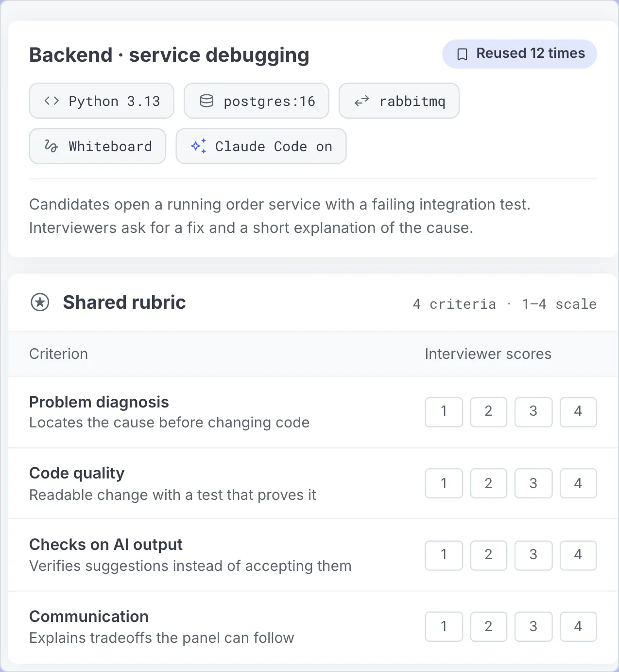Click the database icon beside postgres:16
The height and width of the screenshot is (672, 619).
(206, 101)
